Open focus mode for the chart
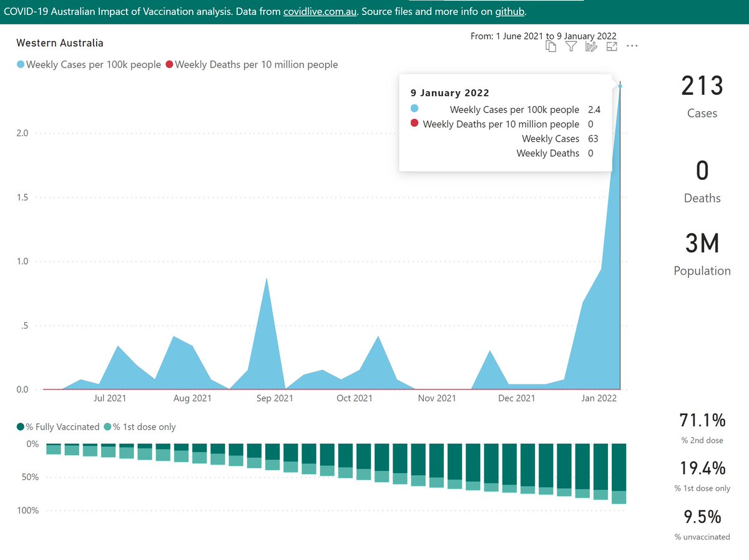Viewport: 749px width, 560px height. pyautogui.click(x=612, y=46)
